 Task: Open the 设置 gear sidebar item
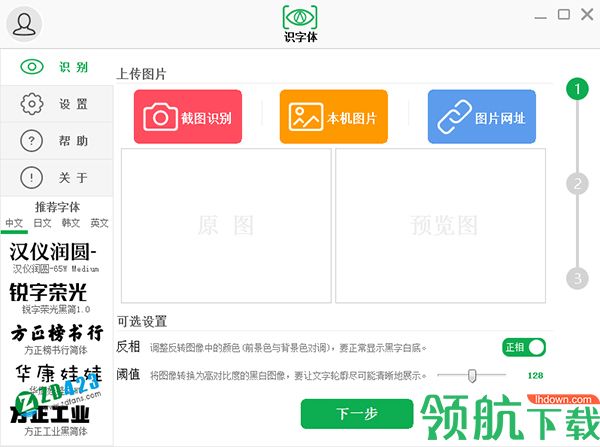click(57, 104)
